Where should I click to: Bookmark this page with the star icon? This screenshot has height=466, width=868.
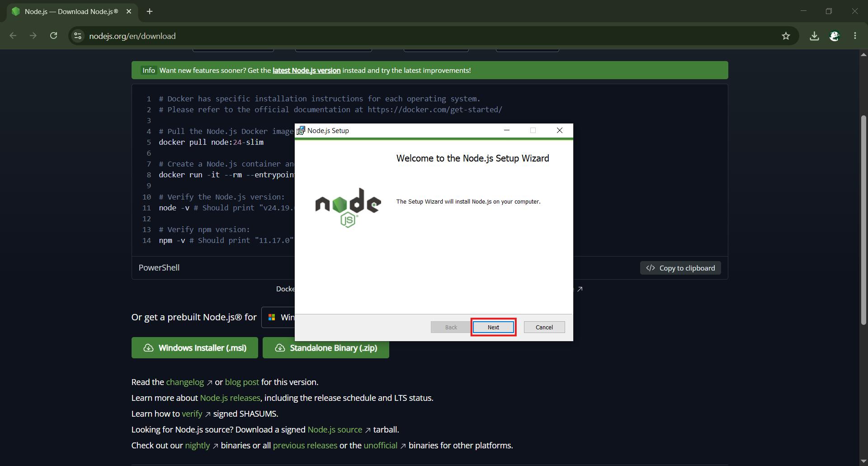[786, 36]
